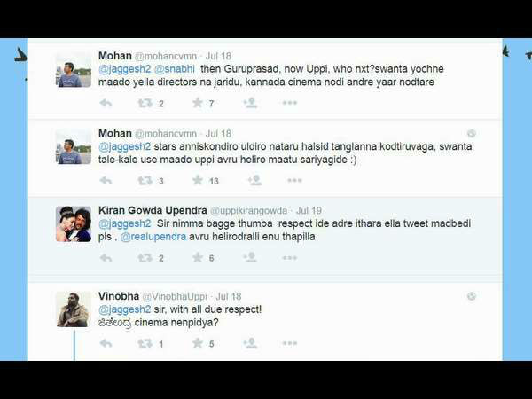Click the globe icon on Mohan's second tweet
The image size is (532, 399).
pos(472,133)
